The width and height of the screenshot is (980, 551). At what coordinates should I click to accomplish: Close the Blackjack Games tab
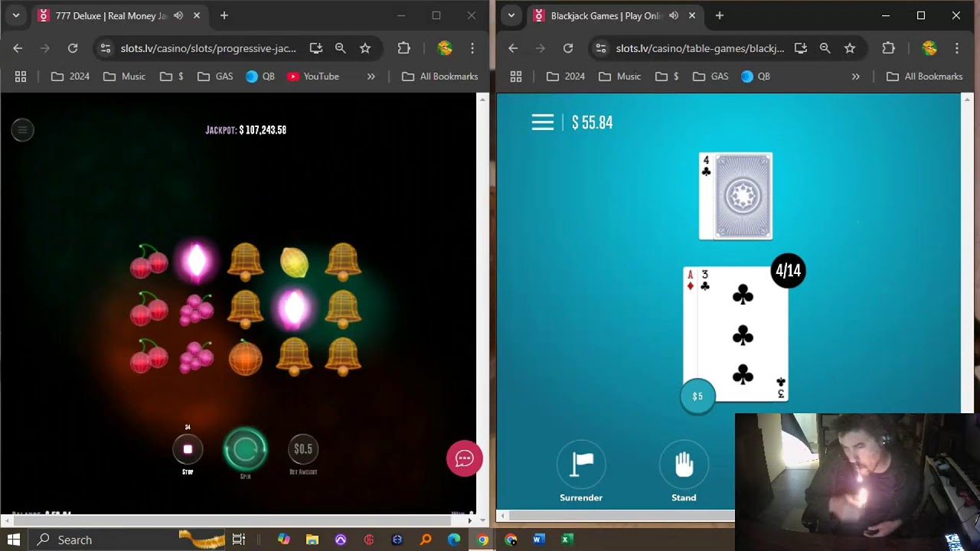692,15
